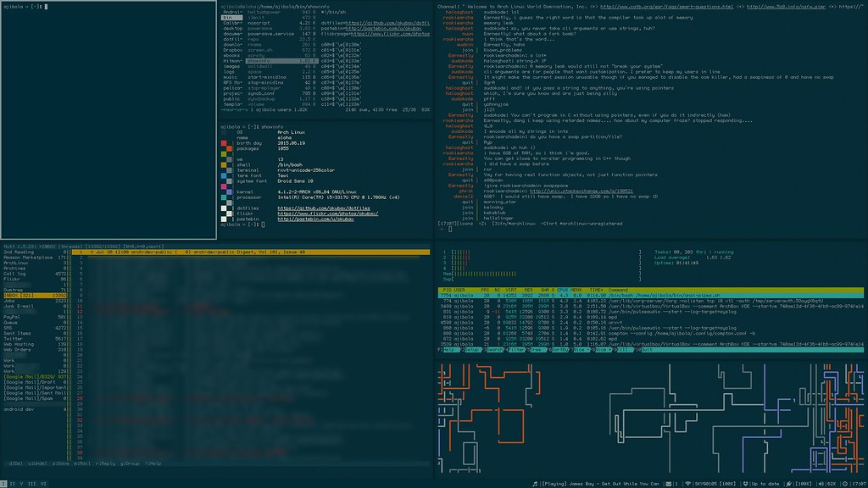Open the Web Hosting folder in Mutt
This screenshot has width=868, height=488.
pyautogui.click(x=35, y=344)
